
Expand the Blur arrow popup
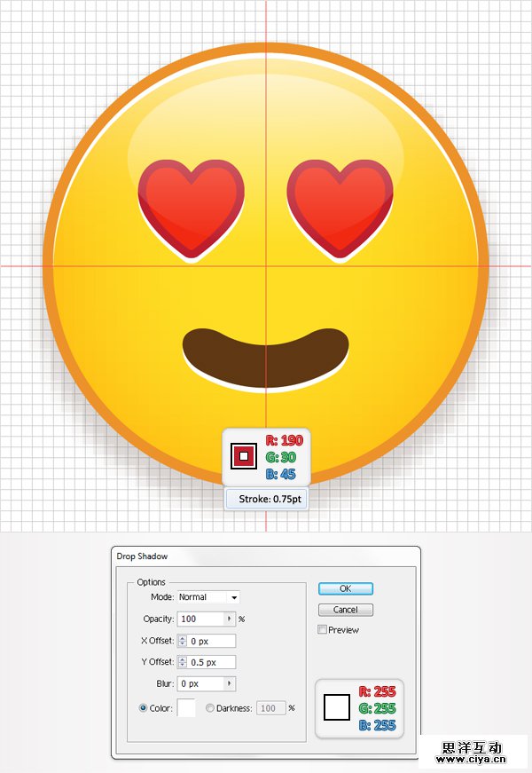(230, 684)
